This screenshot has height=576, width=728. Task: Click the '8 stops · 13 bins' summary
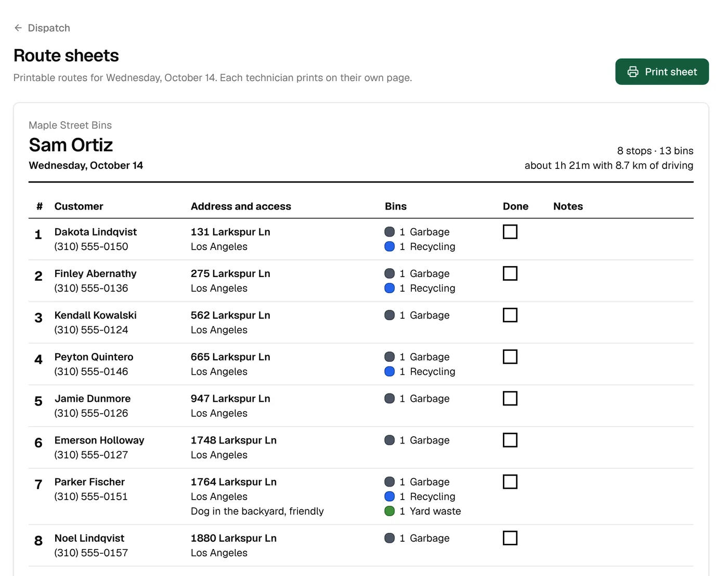655,151
